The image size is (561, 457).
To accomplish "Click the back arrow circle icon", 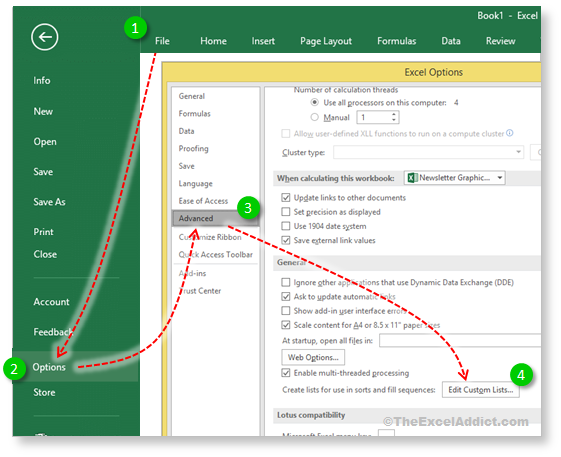I will (44, 37).
